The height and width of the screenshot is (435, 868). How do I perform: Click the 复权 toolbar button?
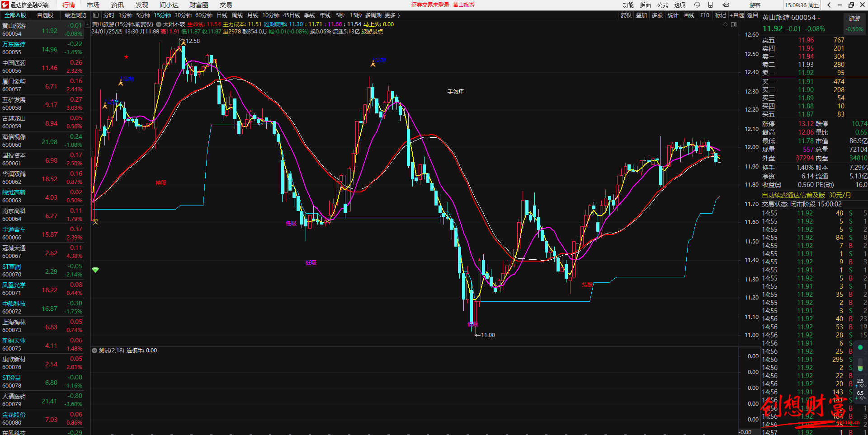(x=626, y=15)
